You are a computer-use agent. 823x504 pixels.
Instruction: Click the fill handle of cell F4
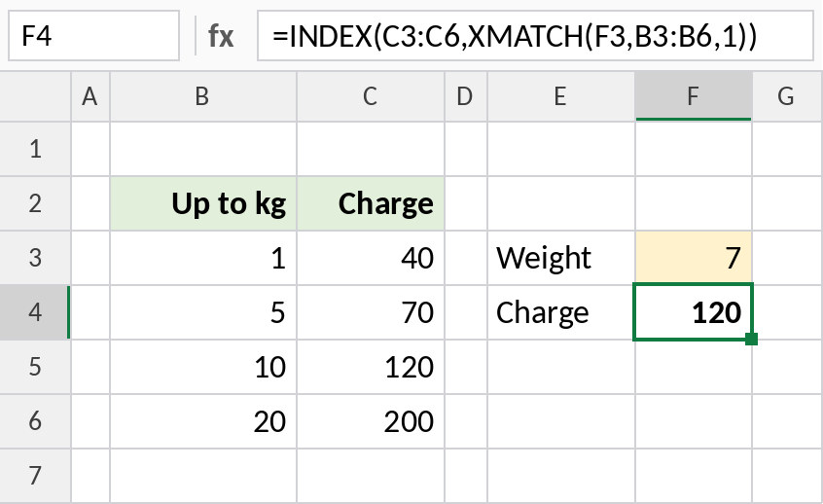[751, 340]
